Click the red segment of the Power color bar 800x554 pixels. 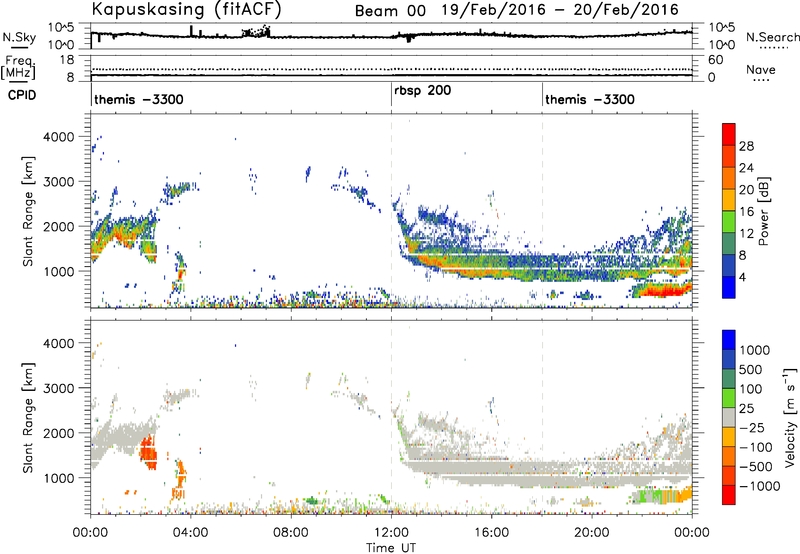[x=729, y=134]
